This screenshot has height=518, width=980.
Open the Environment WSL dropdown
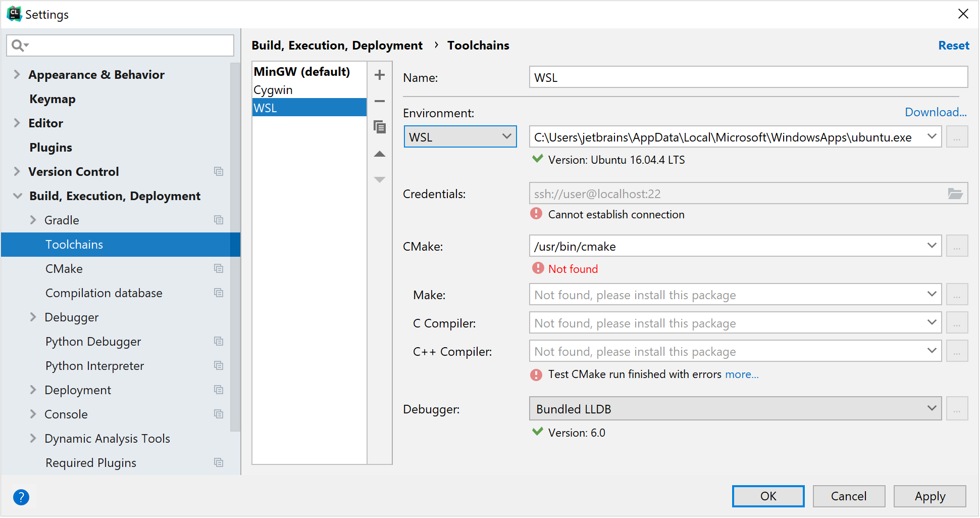[x=460, y=137]
